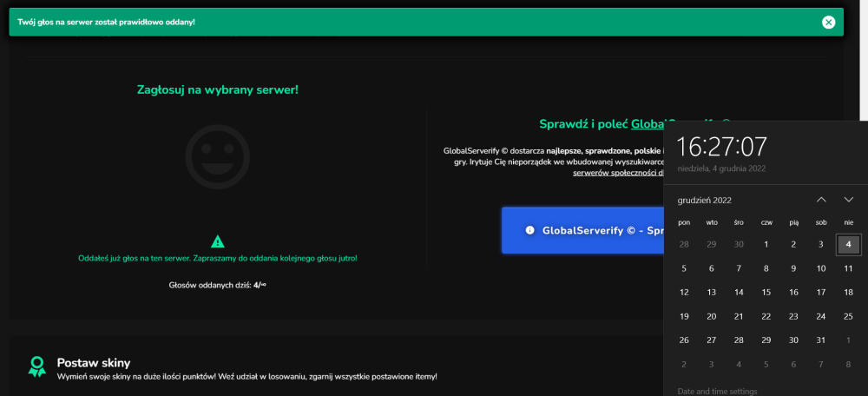868x396 pixels.
Task: Go to next month in calendar
Action: pos(849,200)
